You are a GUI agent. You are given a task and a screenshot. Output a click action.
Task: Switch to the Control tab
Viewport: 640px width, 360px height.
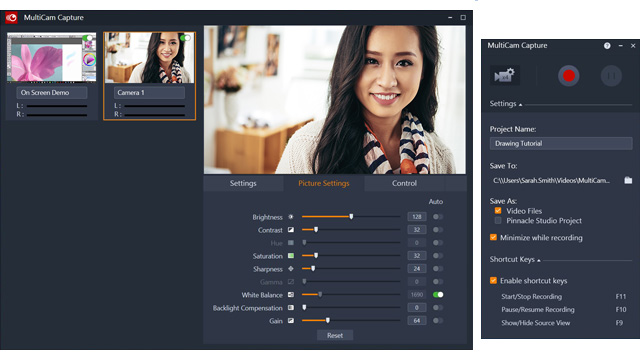point(404,183)
